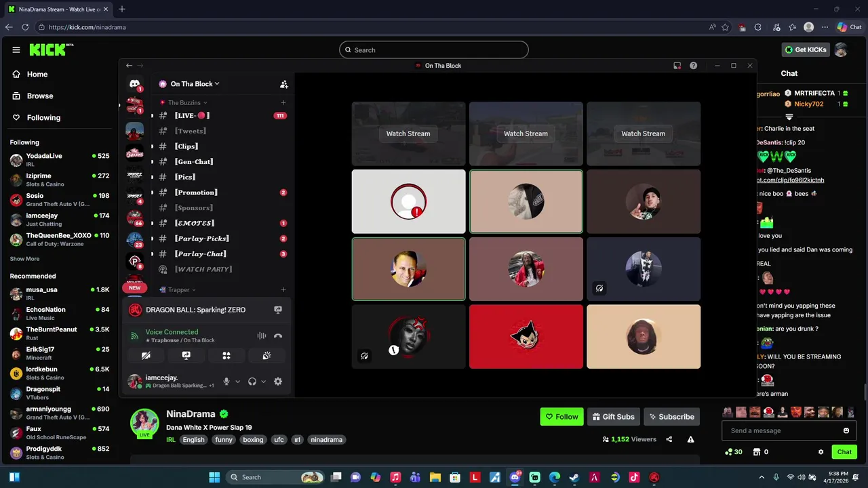Open [Gen-Chat] Discord channel
Screen dimensions: 868x488
pos(221,162)
